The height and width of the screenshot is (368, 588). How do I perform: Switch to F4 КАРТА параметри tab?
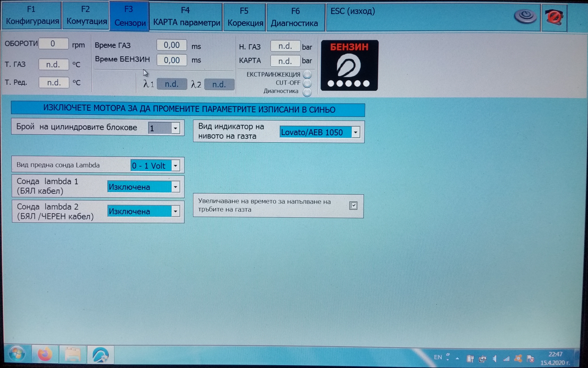coord(186,16)
